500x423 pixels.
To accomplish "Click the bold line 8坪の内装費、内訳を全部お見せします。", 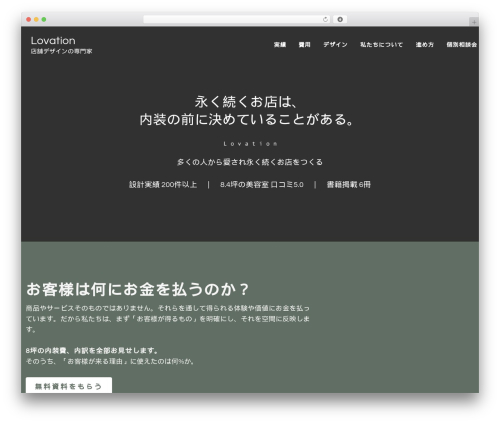I will click(x=92, y=351).
